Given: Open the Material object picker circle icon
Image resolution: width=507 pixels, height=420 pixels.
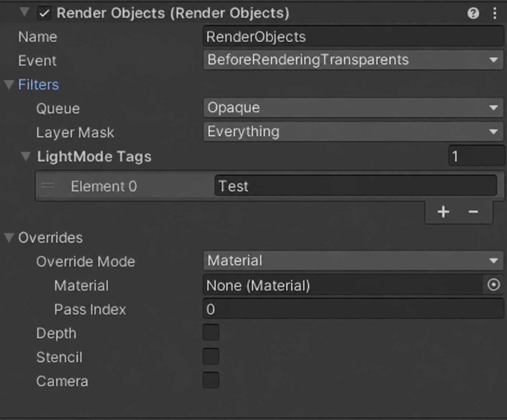Looking at the screenshot, I should pyautogui.click(x=493, y=285).
